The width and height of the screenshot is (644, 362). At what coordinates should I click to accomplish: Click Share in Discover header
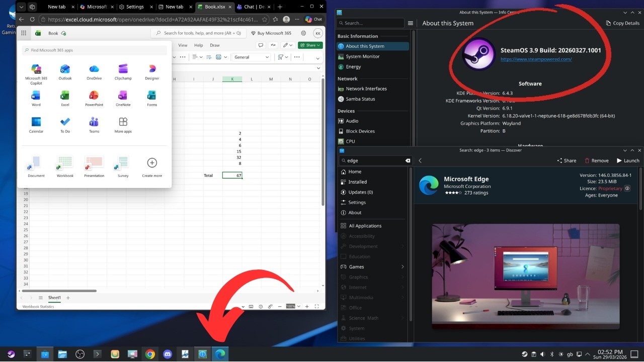[x=567, y=160]
